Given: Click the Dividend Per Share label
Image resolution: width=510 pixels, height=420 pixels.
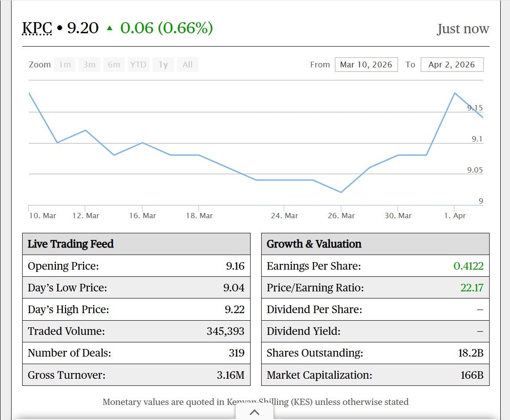Looking at the screenshot, I should coord(314,310).
